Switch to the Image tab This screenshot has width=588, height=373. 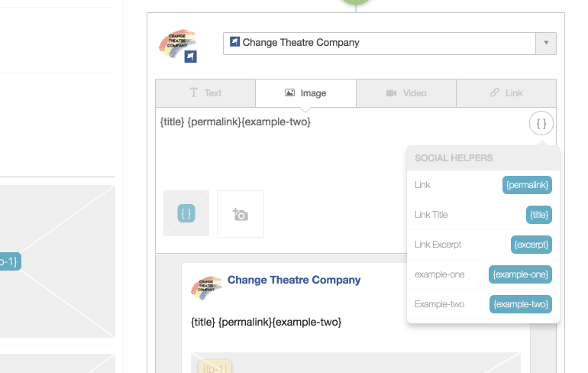305,93
